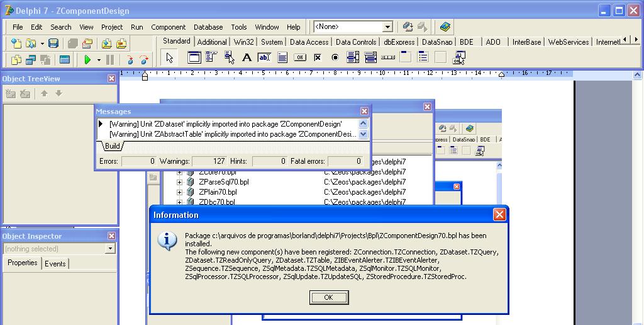Open the Object Inspector component selector dropdown

point(111,249)
